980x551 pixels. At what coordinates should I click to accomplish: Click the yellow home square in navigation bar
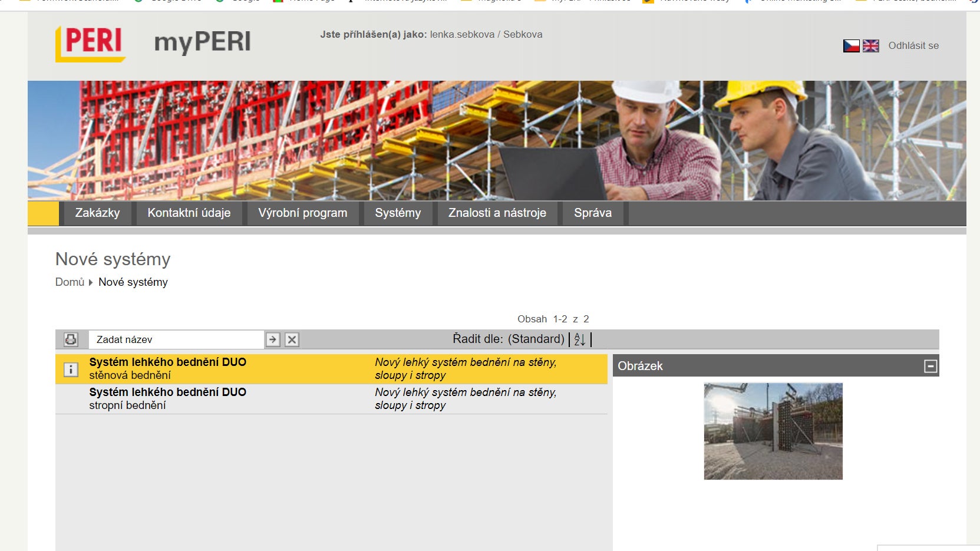pyautogui.click(x=43, y=213)
